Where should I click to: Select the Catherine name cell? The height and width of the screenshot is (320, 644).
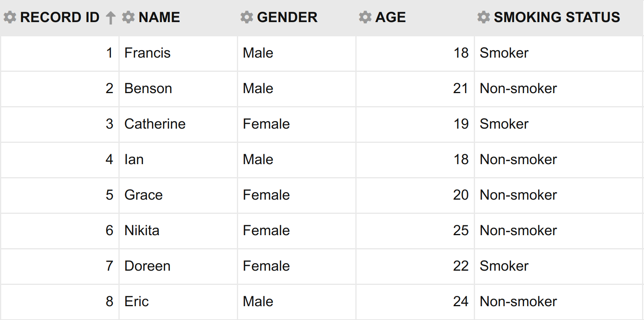pyautogui.click(x=178, y=124)
